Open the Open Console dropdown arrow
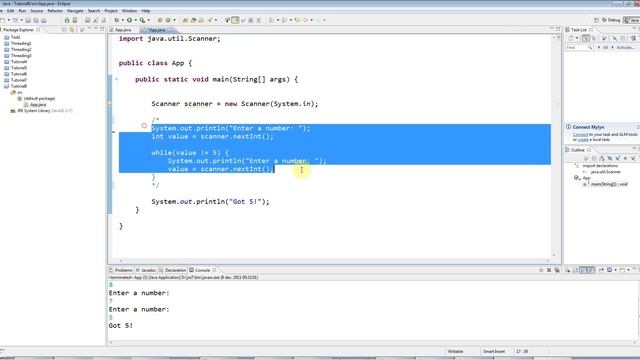Image resolution: width=640 pixels, height=360 pixels. pyautogui.click(x=628, y=270)
